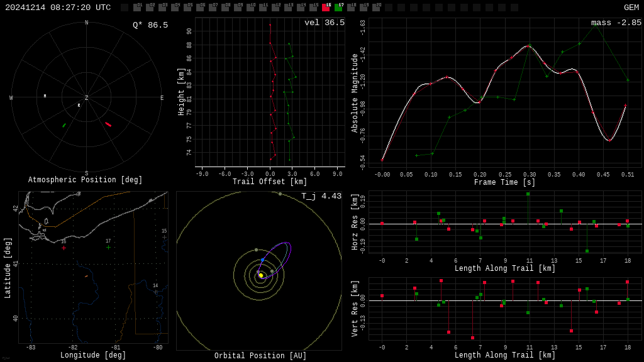
Task: Click the GEM shower label
Action: [x=631, y=8]
